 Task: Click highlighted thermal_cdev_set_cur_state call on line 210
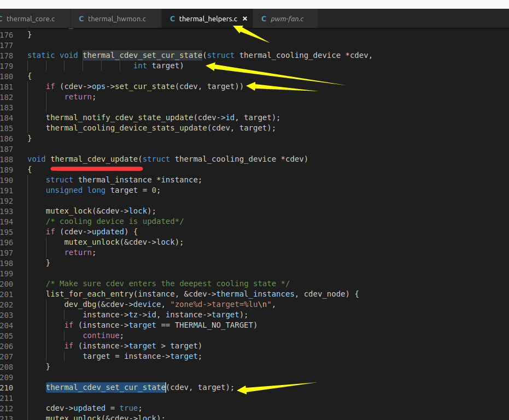(106, 387)
